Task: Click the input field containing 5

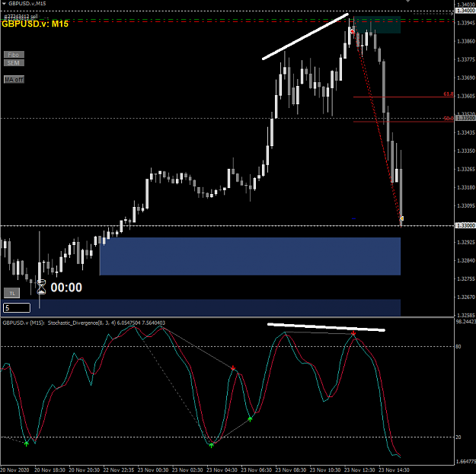Action: 17,308
